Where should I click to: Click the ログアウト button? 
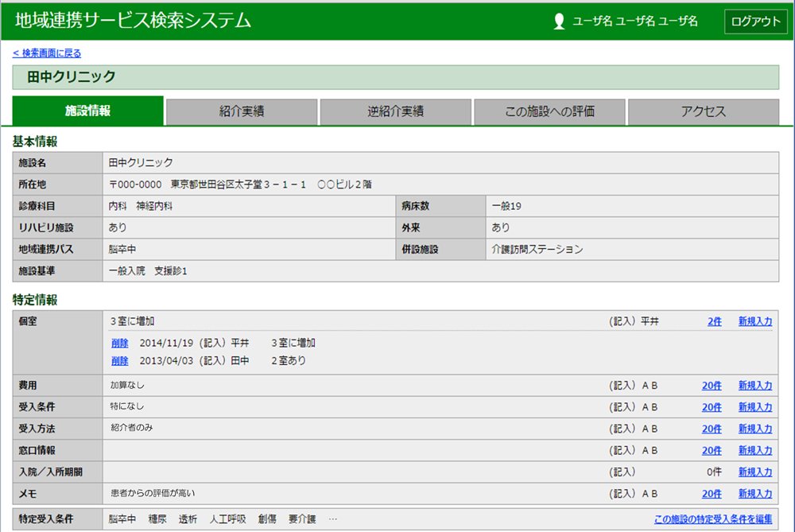pyautogui.click(x=755, y=21)
